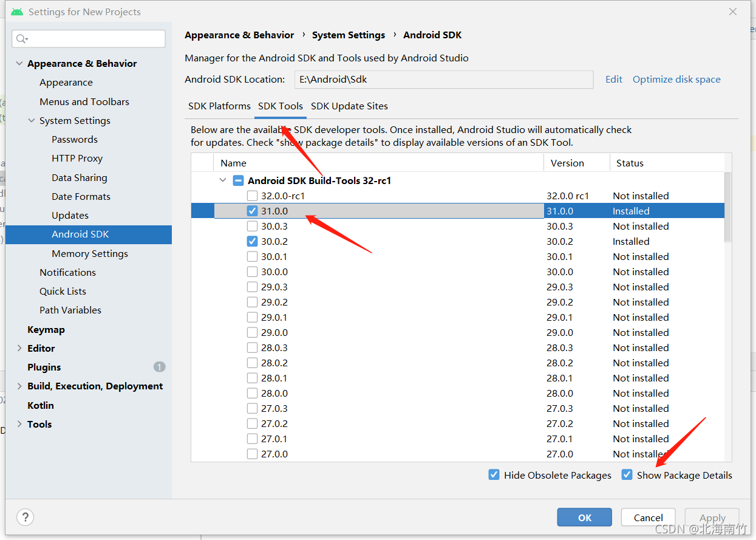
Task: Collapse Android SDK Build-Tools 32-rc1 group
Action: [x=223, y=180]
